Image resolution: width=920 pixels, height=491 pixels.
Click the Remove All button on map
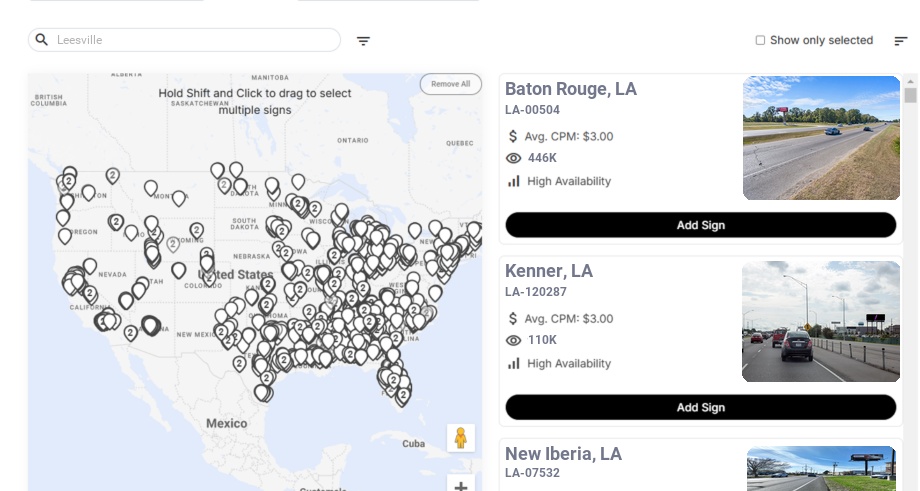coord(450,84)
